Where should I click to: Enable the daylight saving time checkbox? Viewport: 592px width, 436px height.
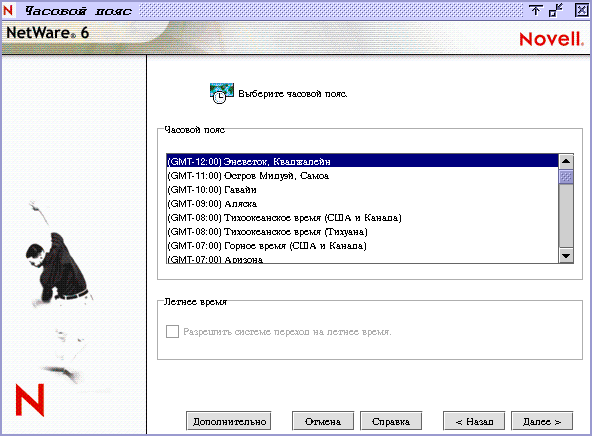172,332
